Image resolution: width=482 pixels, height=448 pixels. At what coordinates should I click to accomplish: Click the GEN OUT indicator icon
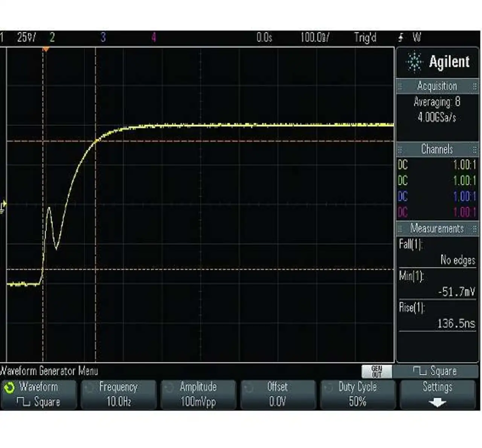click(377, 371)
